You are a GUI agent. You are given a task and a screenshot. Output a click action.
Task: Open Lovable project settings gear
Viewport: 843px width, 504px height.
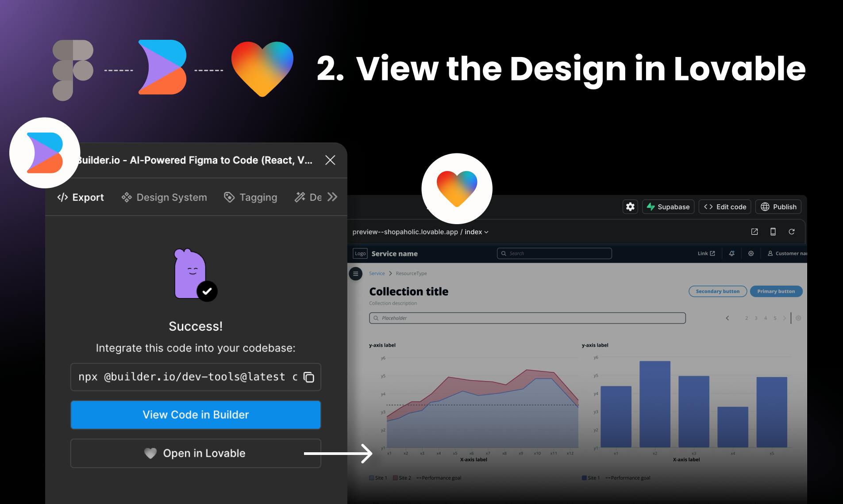coord(630,206)
